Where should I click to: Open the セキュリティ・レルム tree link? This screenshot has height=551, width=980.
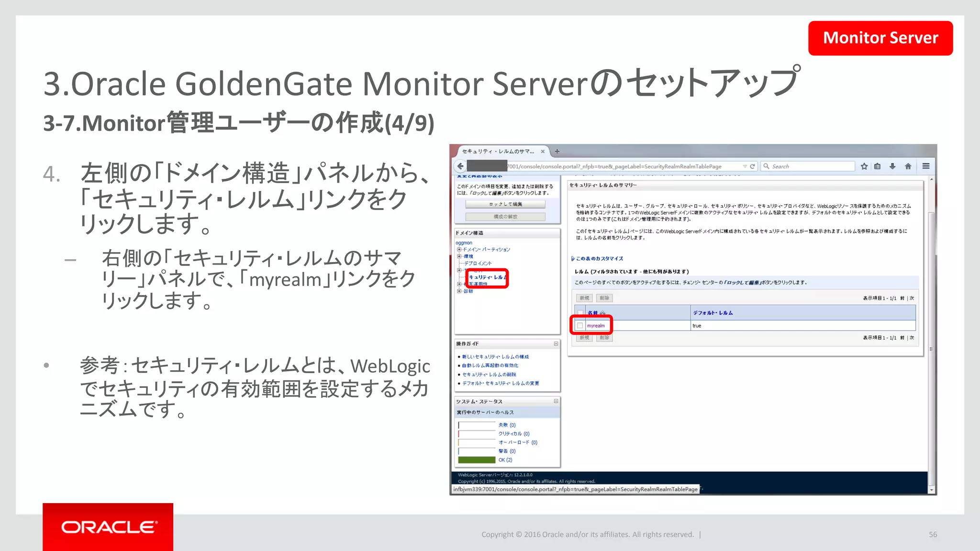(487, 277)
